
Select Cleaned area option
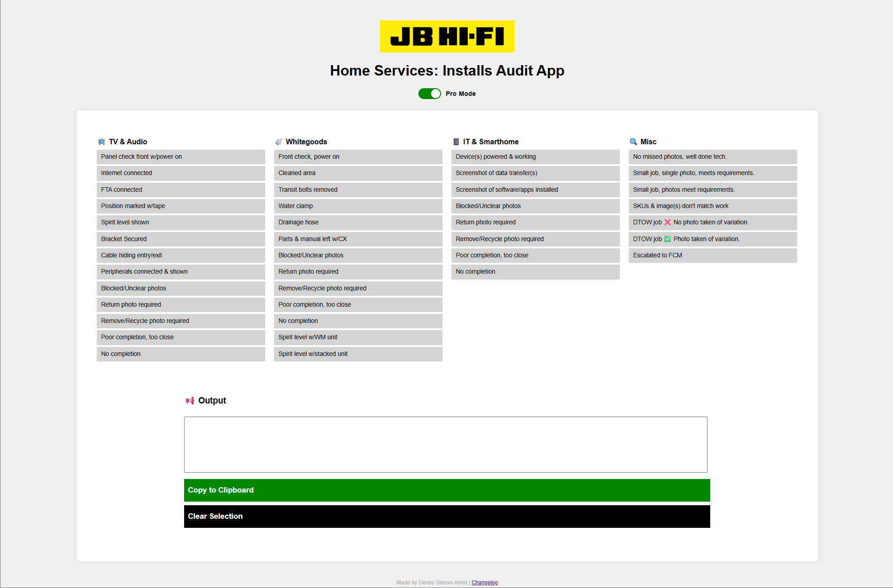pyautogui.click(x=358, y=173)
